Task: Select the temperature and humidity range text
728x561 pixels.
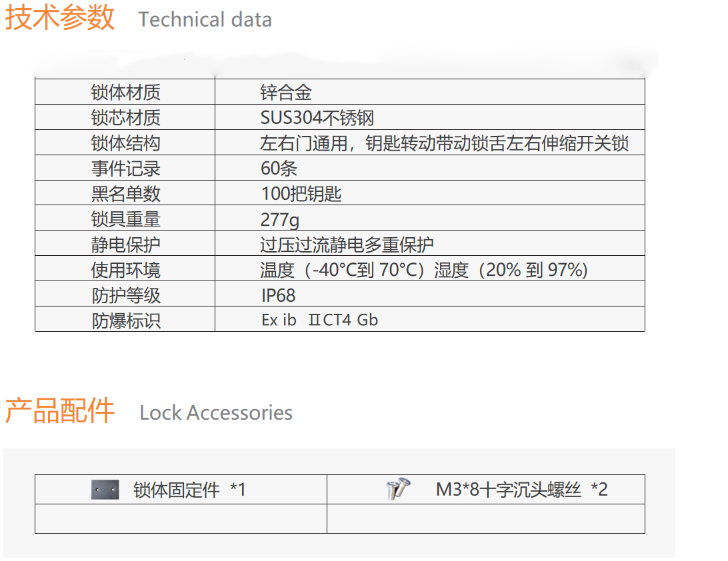Action: coord(424,270)
